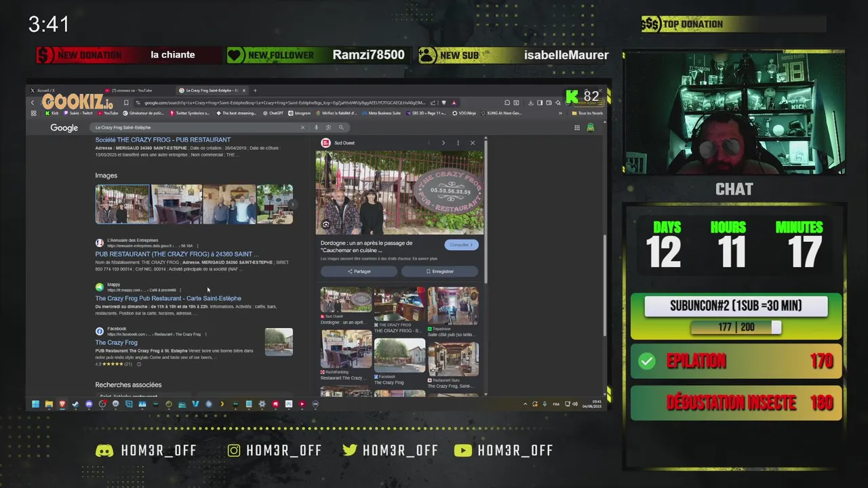Open Discord from the taskbar
The height and width of the screenshot is (488, 868).
click(x=89, y=405)
